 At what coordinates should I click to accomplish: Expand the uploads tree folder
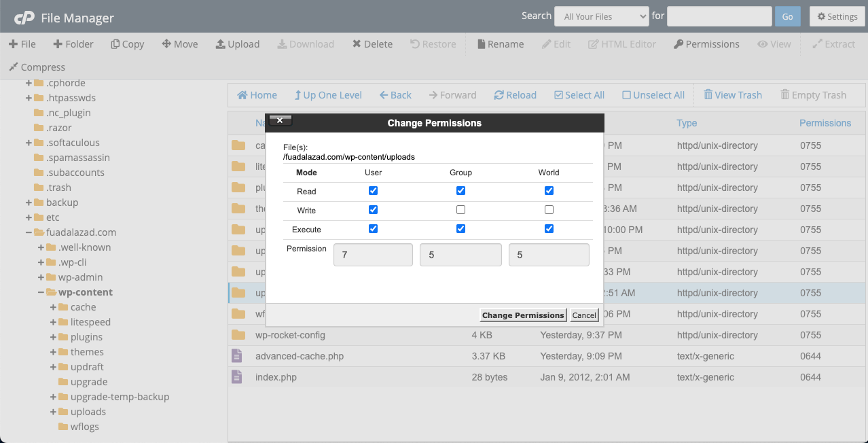53,412
